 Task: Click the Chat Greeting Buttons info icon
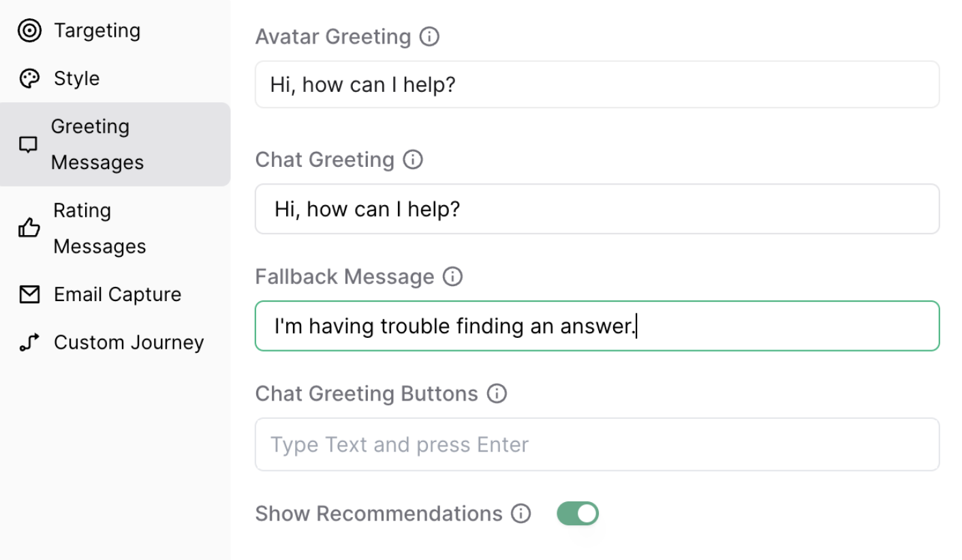[x=497, y=394]
